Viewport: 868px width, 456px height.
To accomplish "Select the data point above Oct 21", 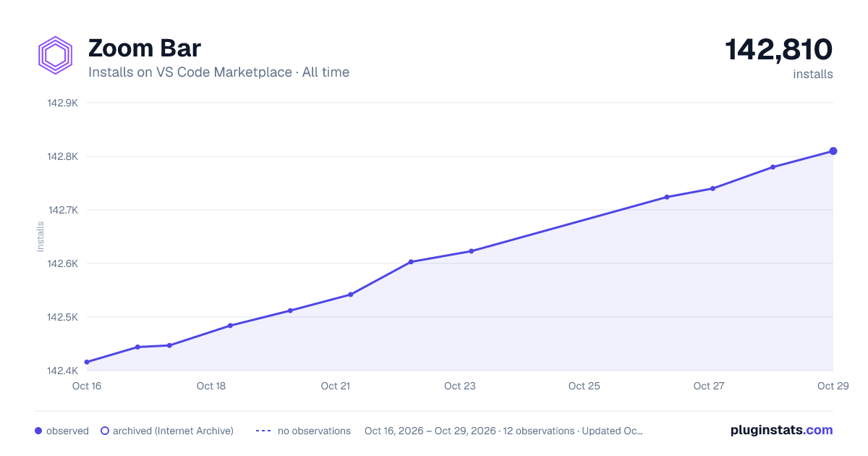I will click(350, 295).
